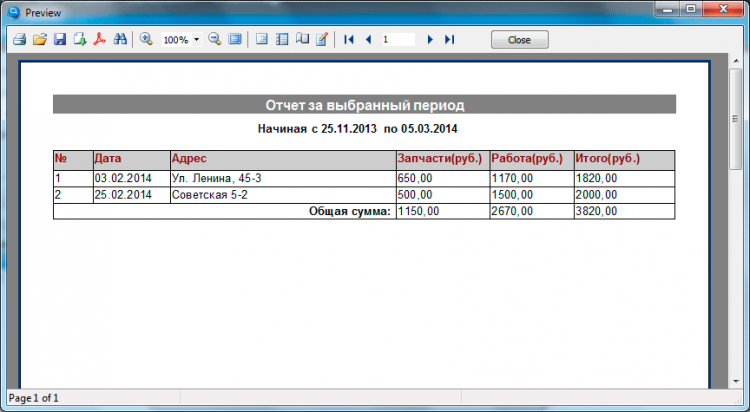This screenshot has height=412, width=750.
Task: Go to next page
Action: click(x=430, y=39)
